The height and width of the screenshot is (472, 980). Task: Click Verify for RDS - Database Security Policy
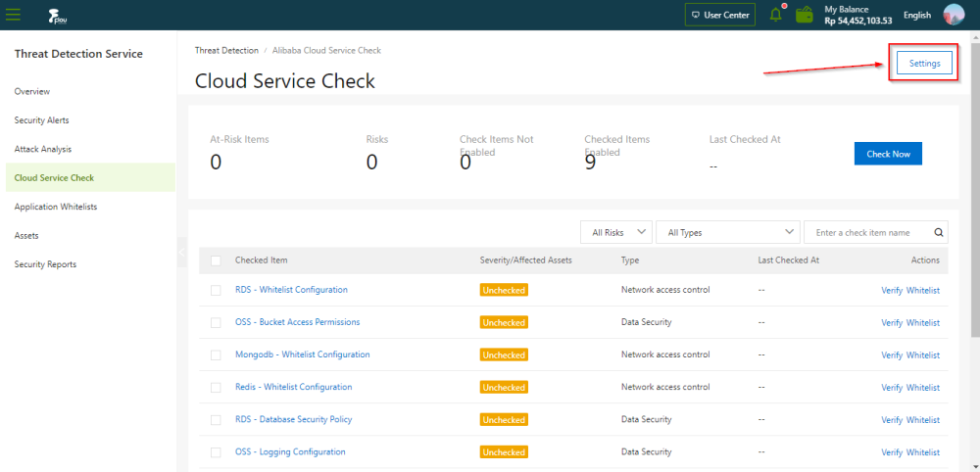tap(892, 420)
